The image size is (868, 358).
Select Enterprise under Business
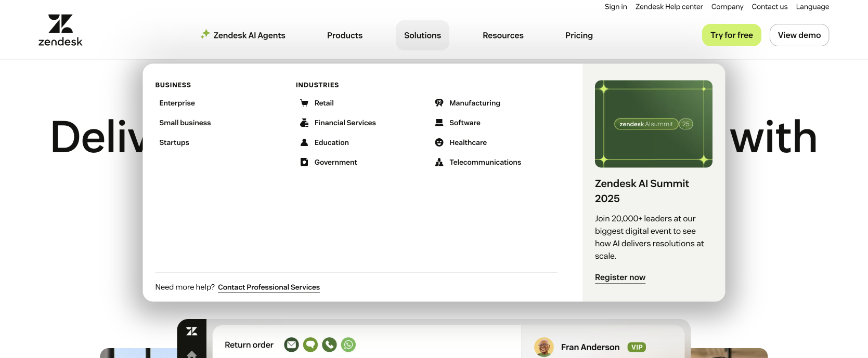pyautogui.click(x=177, y=103)
